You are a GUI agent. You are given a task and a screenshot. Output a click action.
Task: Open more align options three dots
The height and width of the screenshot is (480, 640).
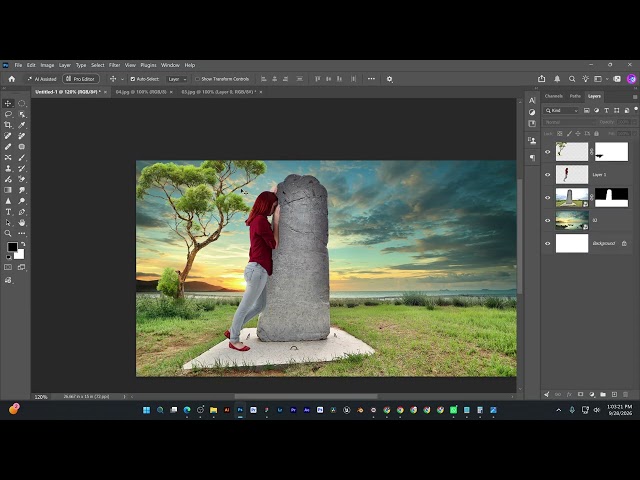(x=371, y=79)
